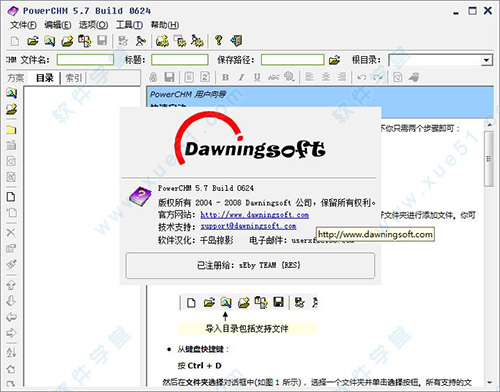This screenshot has height=392, width=500.
Task: Toggle Bold formatting in editor toolbar
Action: click(x=225, y=77)
